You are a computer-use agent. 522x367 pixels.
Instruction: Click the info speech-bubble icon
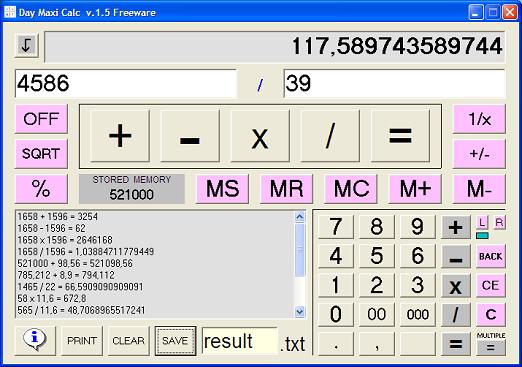35,340
